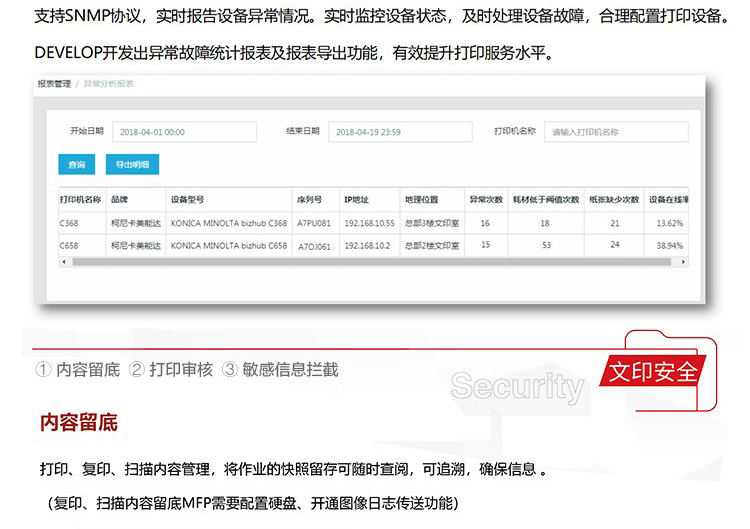Click the scrollbar left arrow under the table

(64, 262)
